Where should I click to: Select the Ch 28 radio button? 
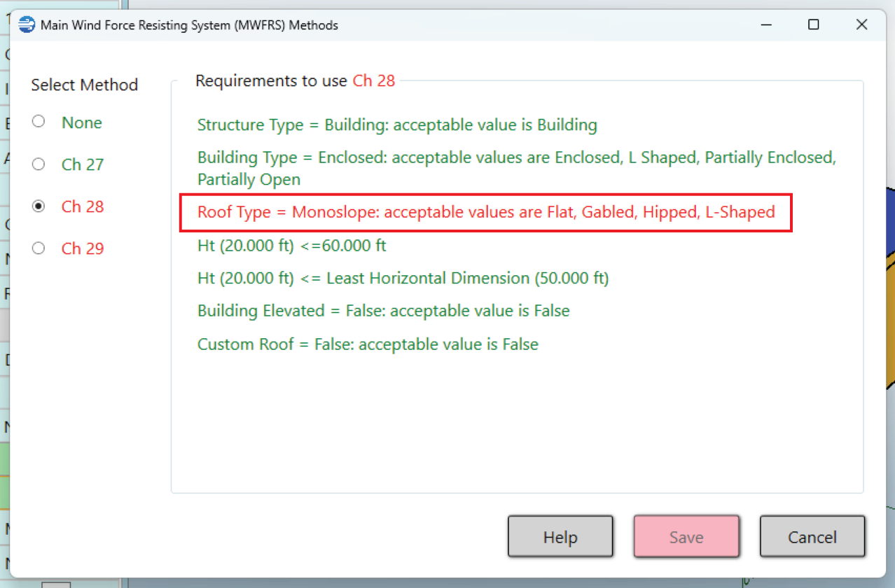pyautogui.click(x=39, y=206)
